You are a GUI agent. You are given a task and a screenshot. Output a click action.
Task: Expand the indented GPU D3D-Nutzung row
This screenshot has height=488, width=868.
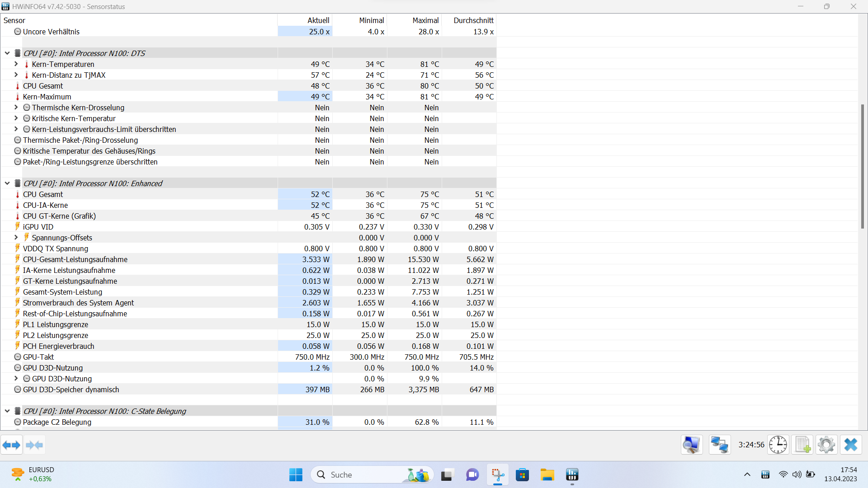click(16, 379)
